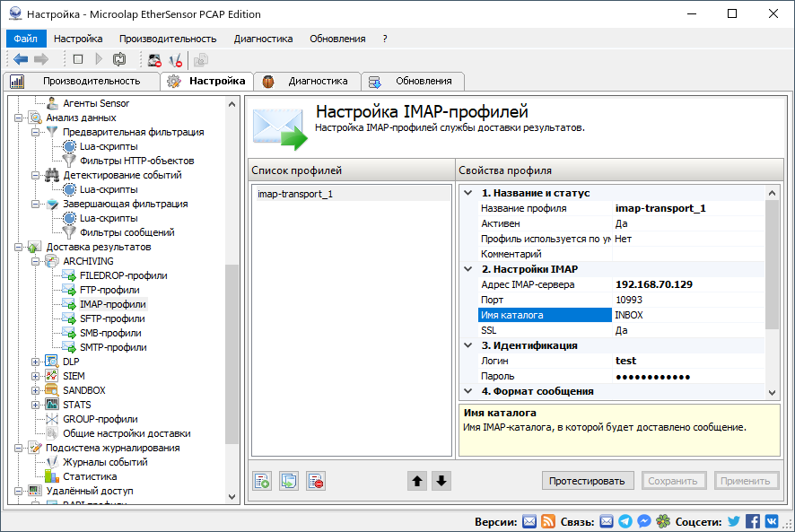
Task: Click the Telegram icon in the status bar
Action: pyautogui.click(x=626, y=520)
